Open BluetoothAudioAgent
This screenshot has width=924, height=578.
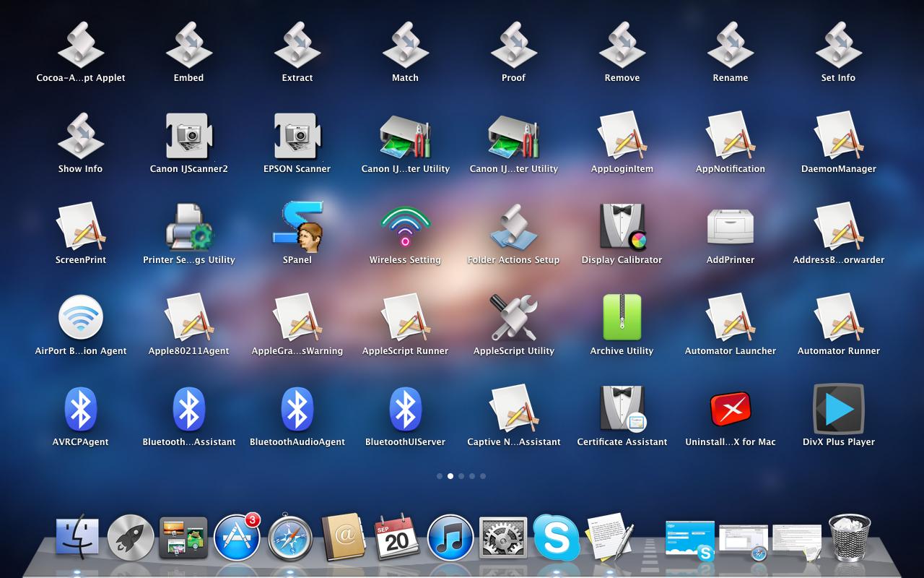(297, 409)
